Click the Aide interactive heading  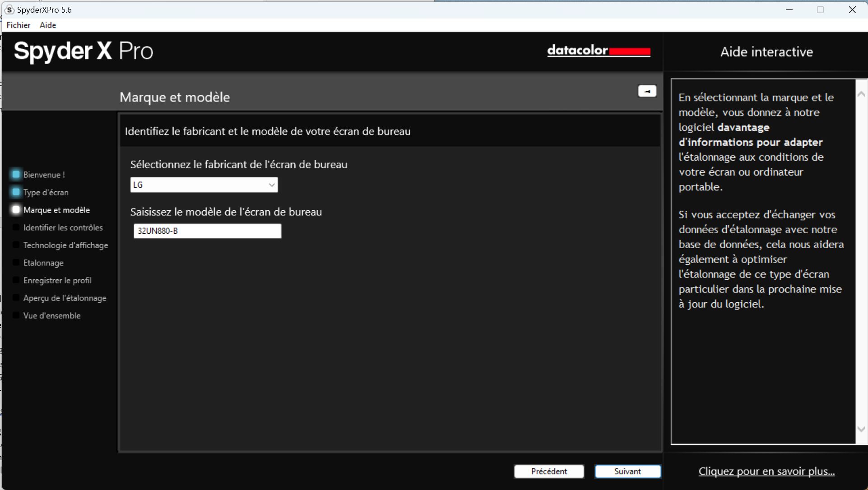(x=766, y=52)
